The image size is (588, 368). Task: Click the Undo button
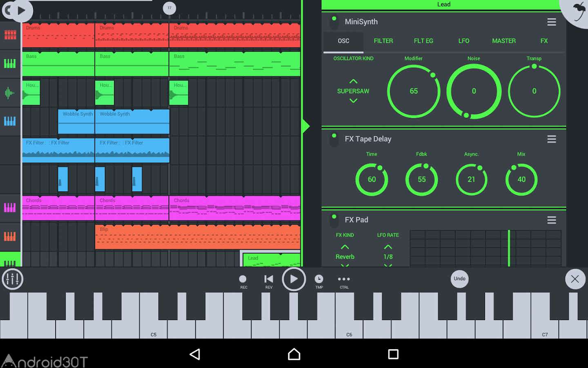[459, 279]
